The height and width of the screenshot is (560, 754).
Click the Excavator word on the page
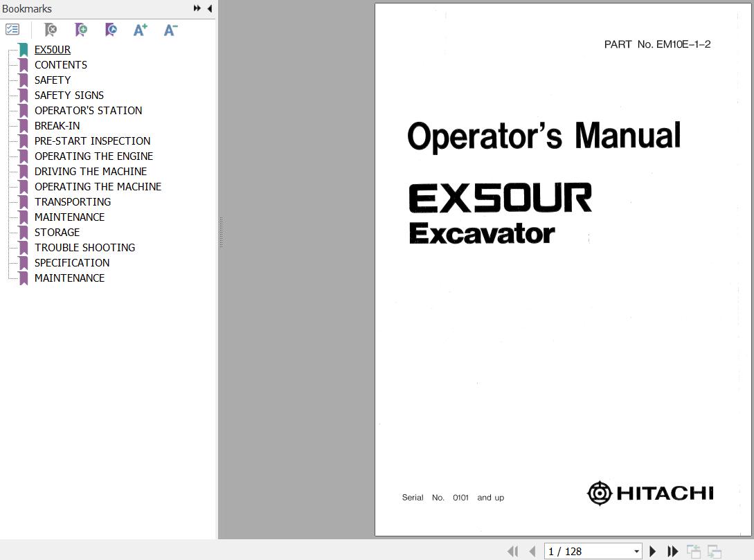coord(482,233)
